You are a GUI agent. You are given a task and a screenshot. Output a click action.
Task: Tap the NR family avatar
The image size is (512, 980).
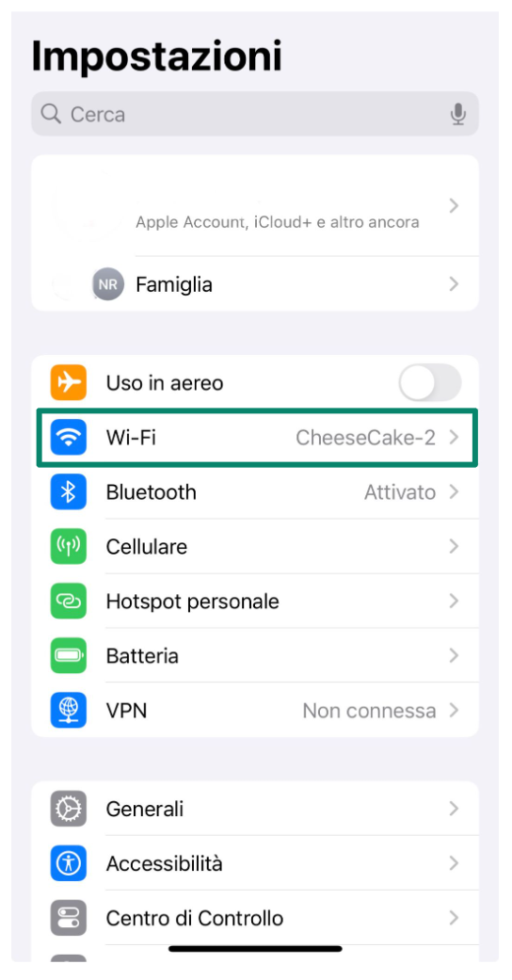[x=107, y=284]
